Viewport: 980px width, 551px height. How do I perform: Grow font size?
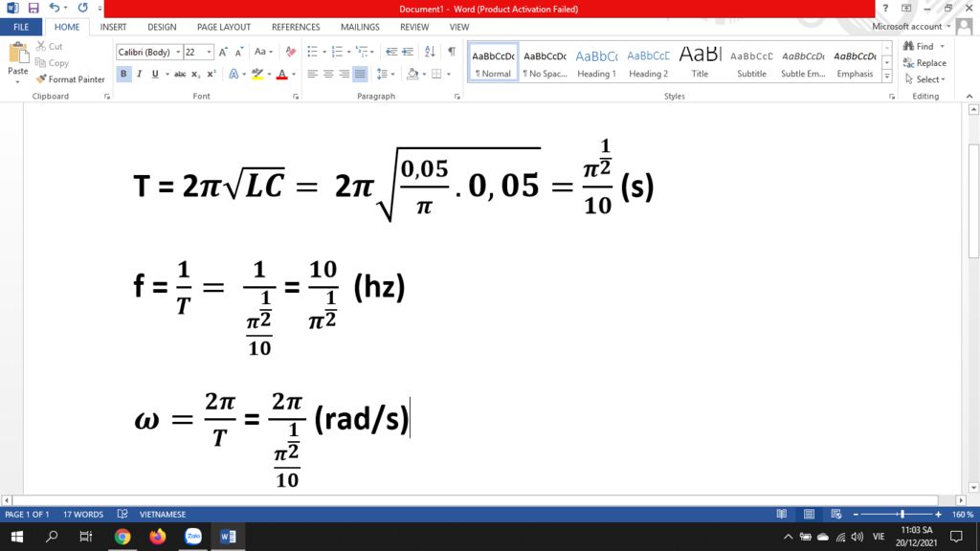click(x=223, y=52)
